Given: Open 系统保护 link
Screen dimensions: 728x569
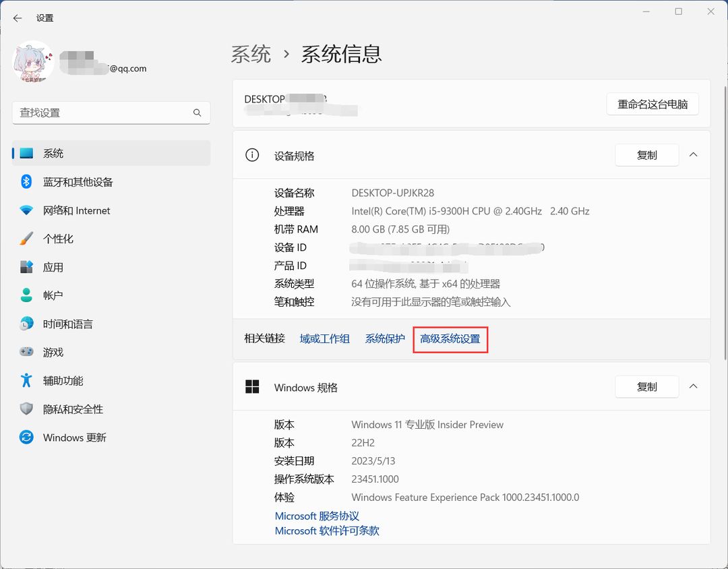Looking at the screenshot, I should 385,338.
